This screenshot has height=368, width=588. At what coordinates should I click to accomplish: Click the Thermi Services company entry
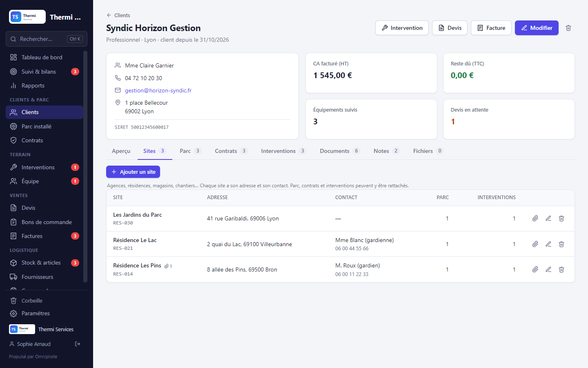47,329
